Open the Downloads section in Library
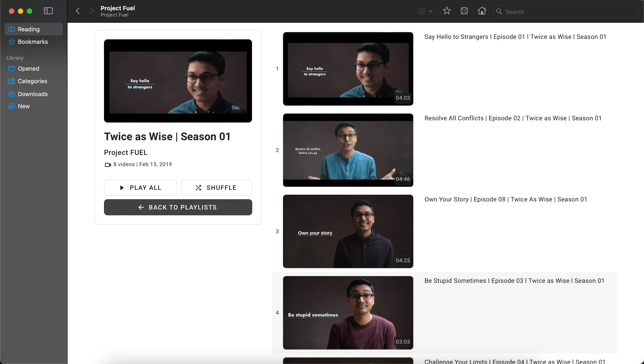Image resolution: width=644 pixels, height=364 pixels. [32, 94]
